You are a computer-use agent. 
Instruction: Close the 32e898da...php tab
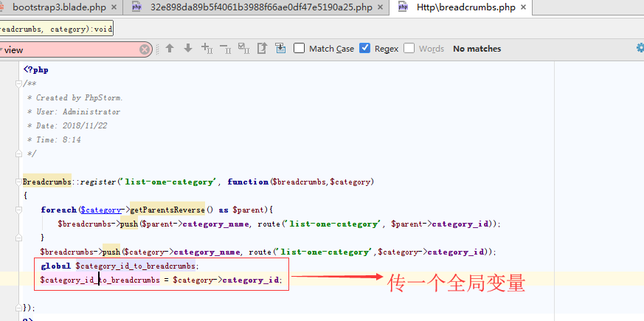[x=381, y=7]
